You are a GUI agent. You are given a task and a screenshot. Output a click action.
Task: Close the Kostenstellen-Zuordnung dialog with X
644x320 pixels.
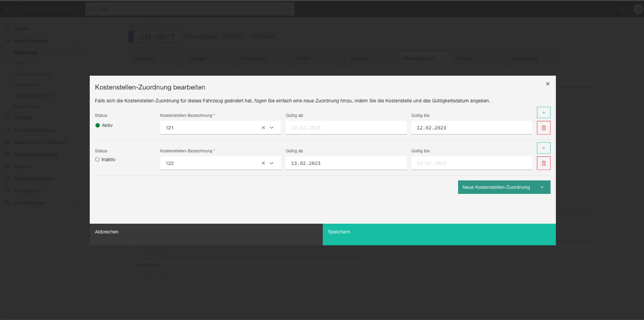[x=547, y=84]
